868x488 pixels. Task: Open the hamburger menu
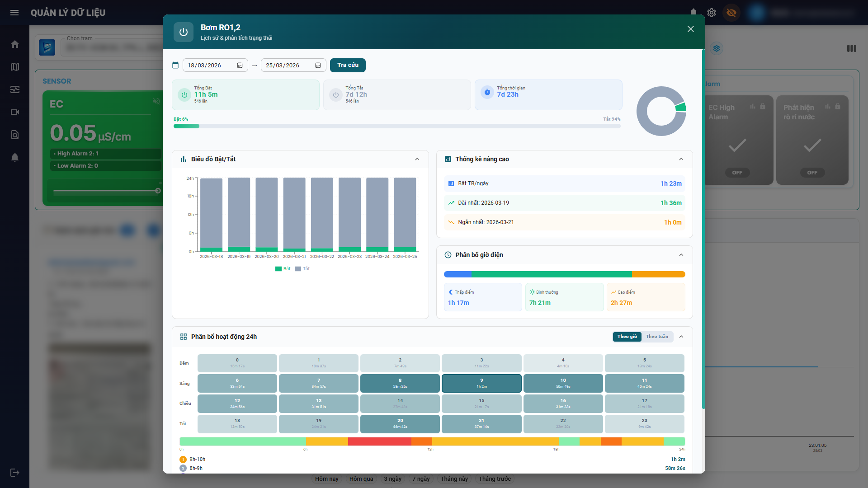(14, 13)
